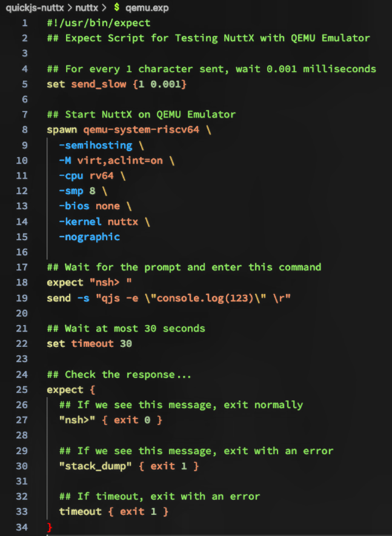Click the empty line 16 in the editor
The image size is (392, 536).
point(182,252)
